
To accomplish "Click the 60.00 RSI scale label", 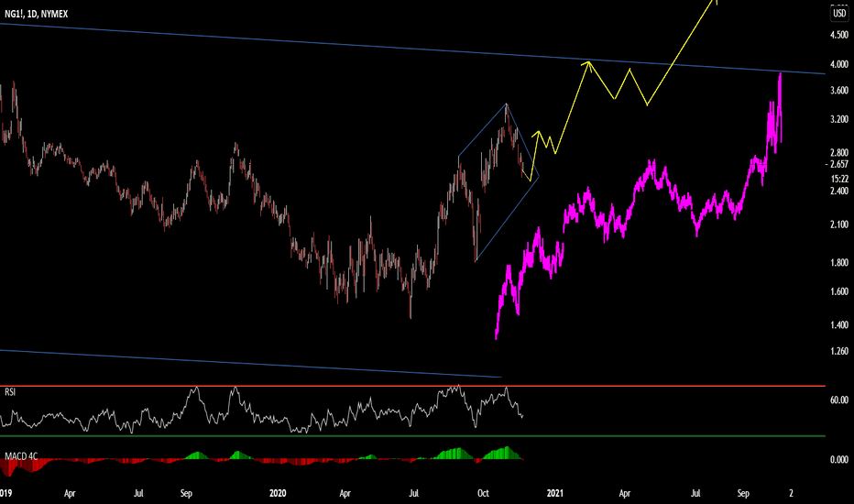I will 839,400.
